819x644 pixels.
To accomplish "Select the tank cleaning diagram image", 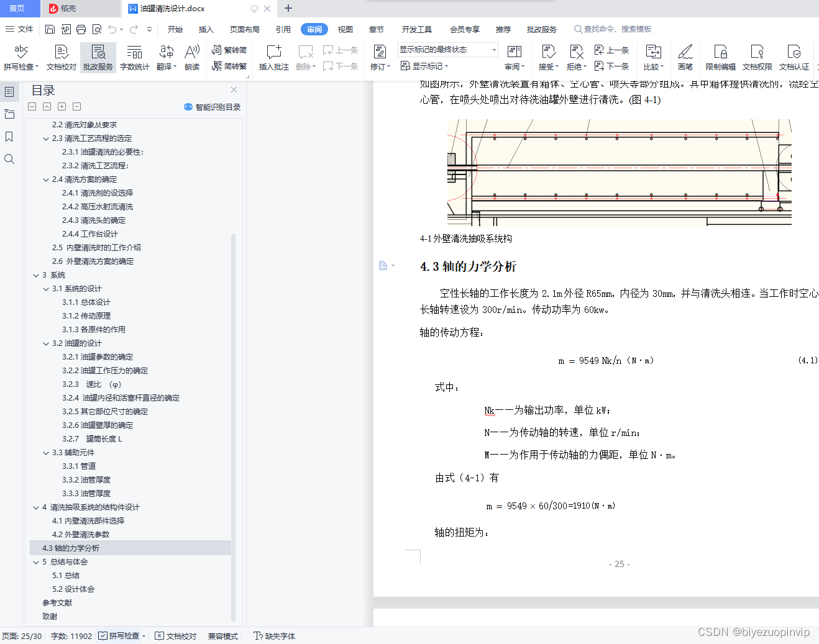I will click(619, 172).
